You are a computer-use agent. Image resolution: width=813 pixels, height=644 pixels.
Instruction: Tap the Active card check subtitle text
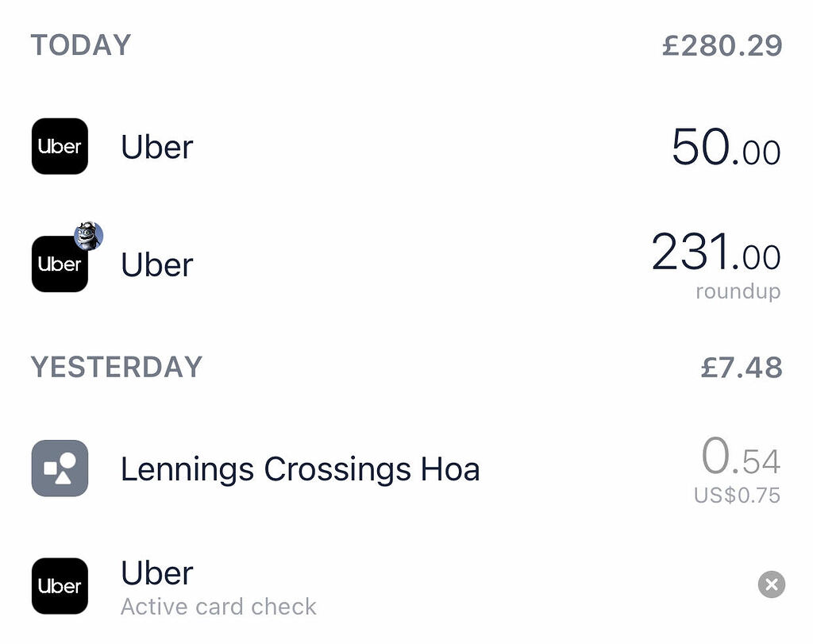219,607
